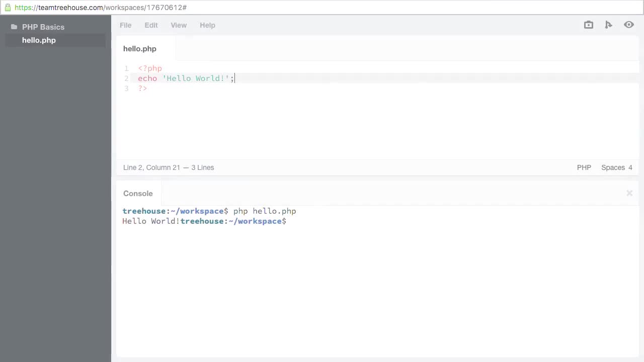Click line number 3 in the gutter

click(126, 88)
